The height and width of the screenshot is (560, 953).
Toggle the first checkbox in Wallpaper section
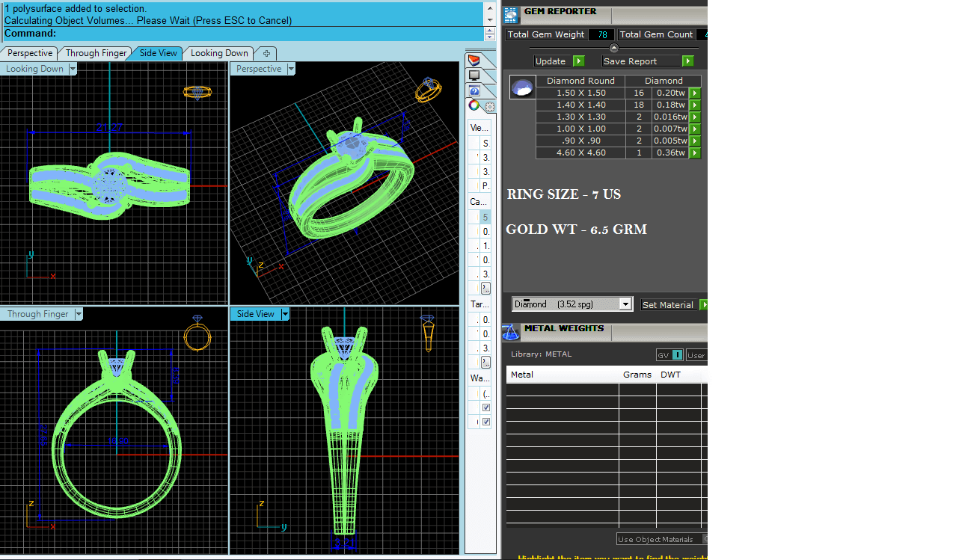click(x=486, y=407)
